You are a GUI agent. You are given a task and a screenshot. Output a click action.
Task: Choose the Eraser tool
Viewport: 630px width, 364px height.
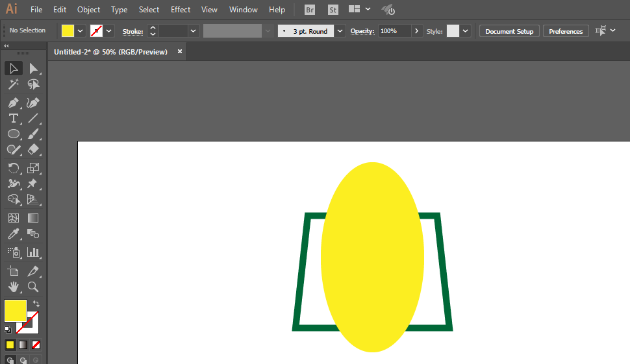pyautogui.click(x=33, y=150)
